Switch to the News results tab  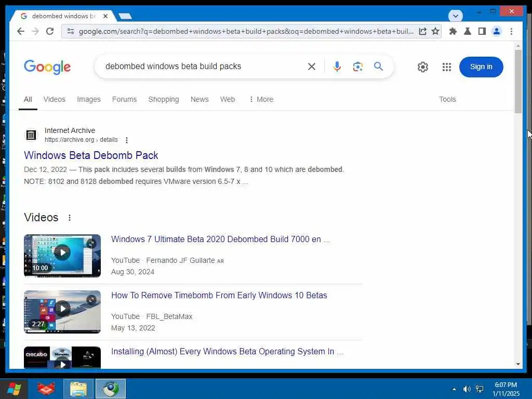click(199, 99)
